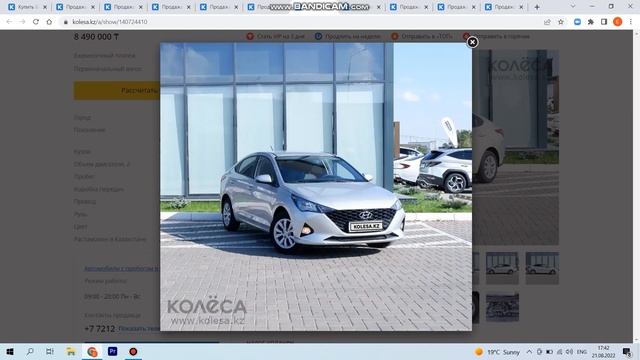Open the Chrome profile avatar
The width and height of the screenshot is (640, 360).
[618, 22]
